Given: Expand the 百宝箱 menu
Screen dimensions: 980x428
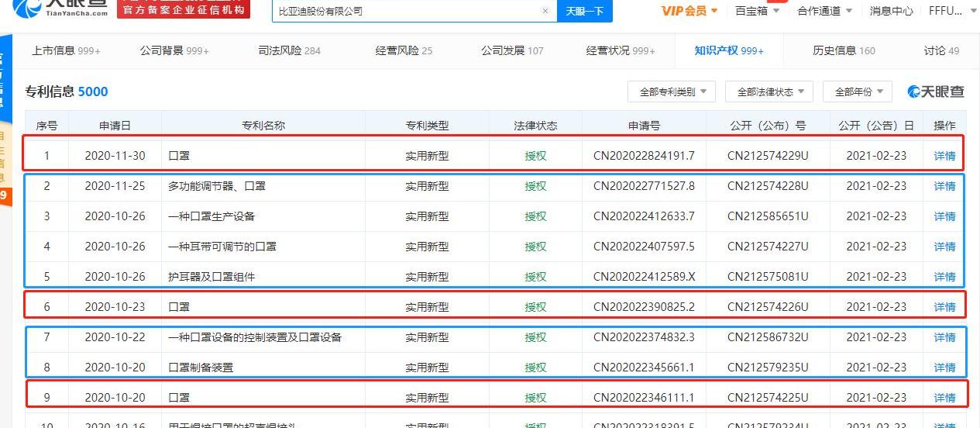Looking at the screenshot, I should click(x=757, y=11).
